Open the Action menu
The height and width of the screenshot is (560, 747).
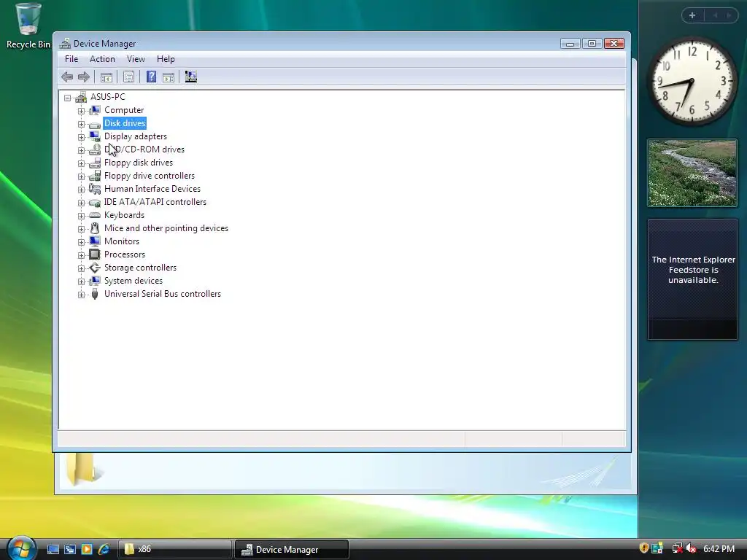(x=102, y=59)
